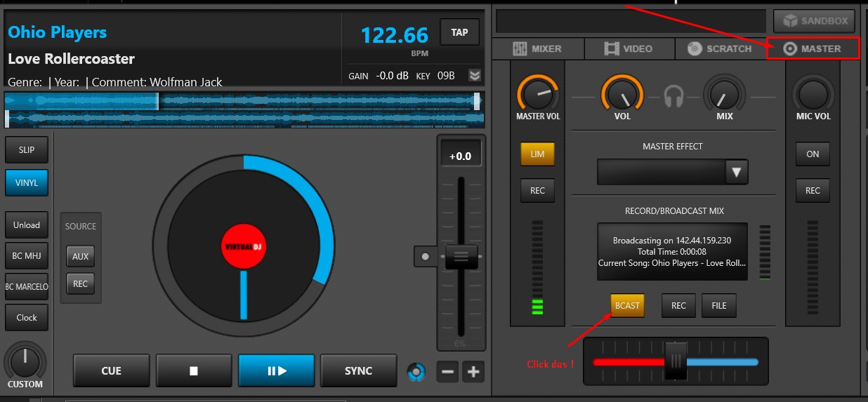This screenshot has width=868, height=402.
Task: Open the MIXER tab
Action: tap(538, 48)
